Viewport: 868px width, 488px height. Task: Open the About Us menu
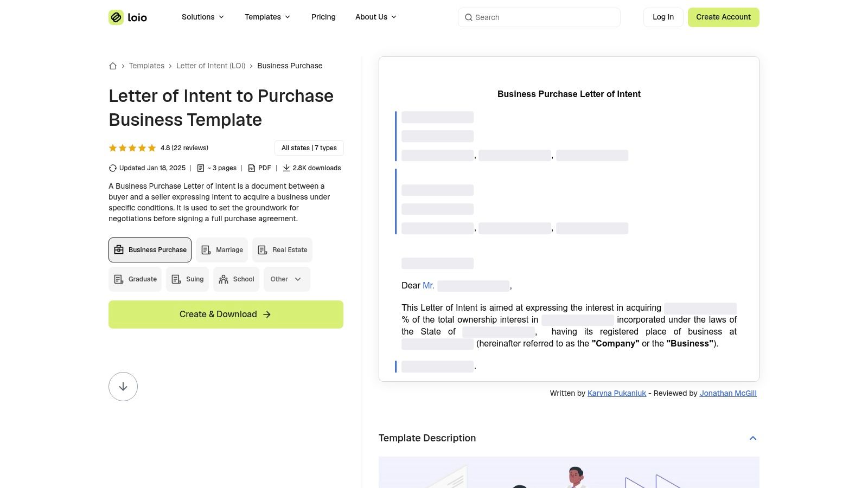(375, 17)
